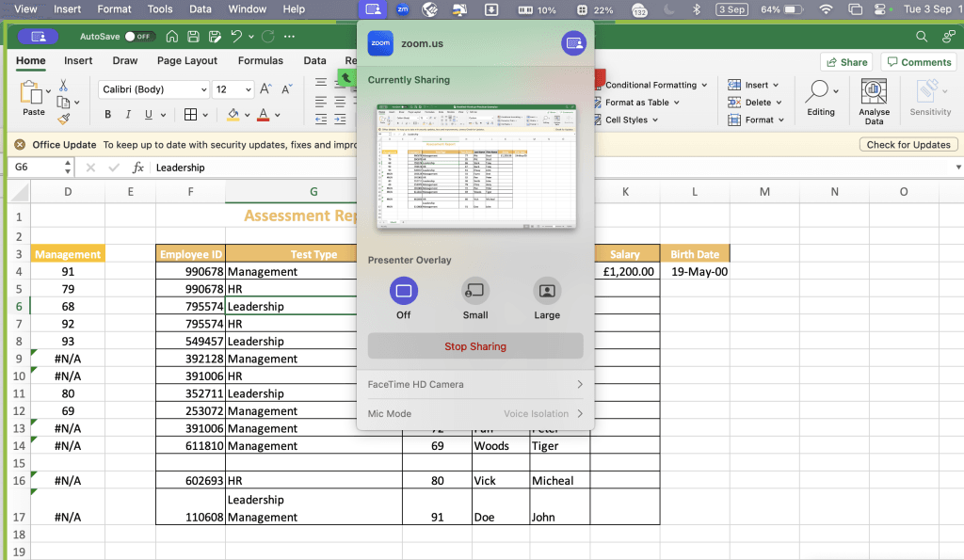The image size is (964, 560).
Task: Click the Undo arrow icon
Action: pyautogui.click(x=236, y=37)
